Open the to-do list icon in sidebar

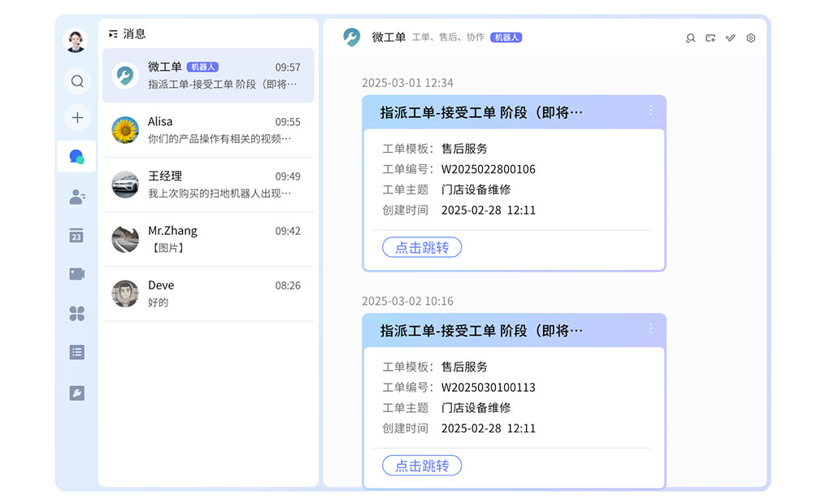(x=76, y=352)
